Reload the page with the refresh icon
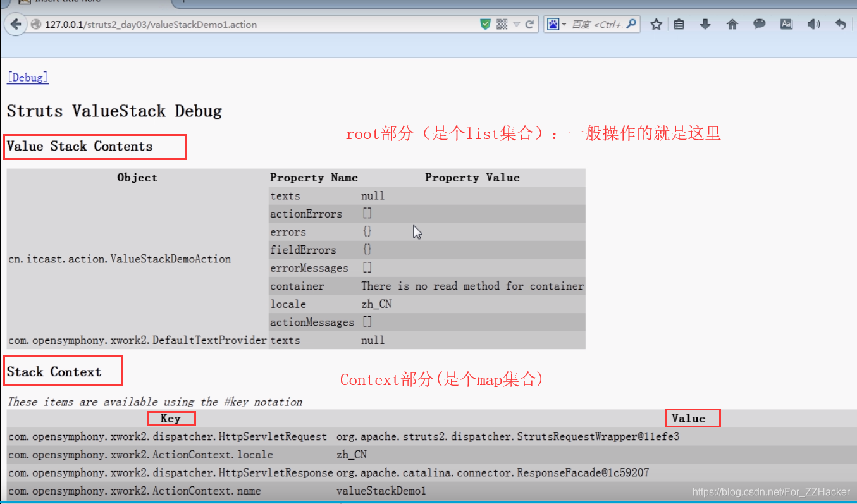This screenshot has width=857, height=504. [x=530, y=25]
